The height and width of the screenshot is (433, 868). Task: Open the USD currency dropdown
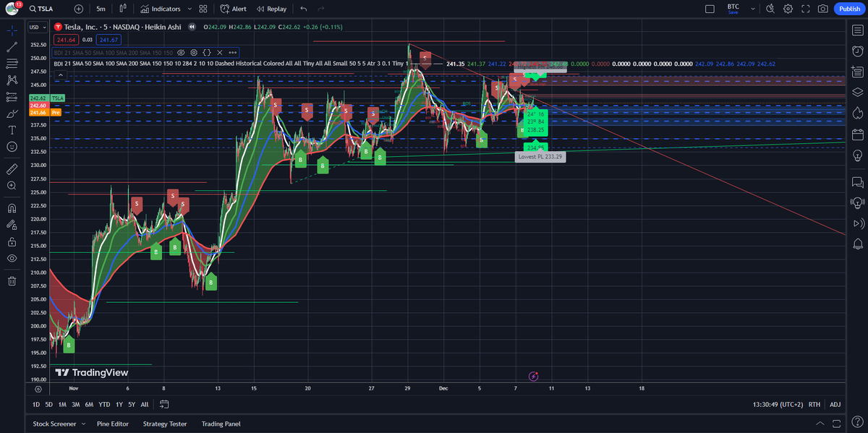click(x=38, y=27)
